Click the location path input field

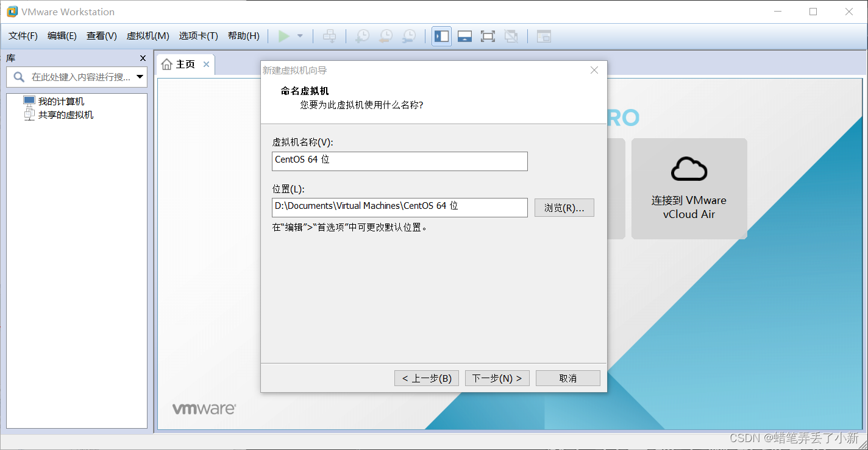pyautogui.click(x=400, y=208)
